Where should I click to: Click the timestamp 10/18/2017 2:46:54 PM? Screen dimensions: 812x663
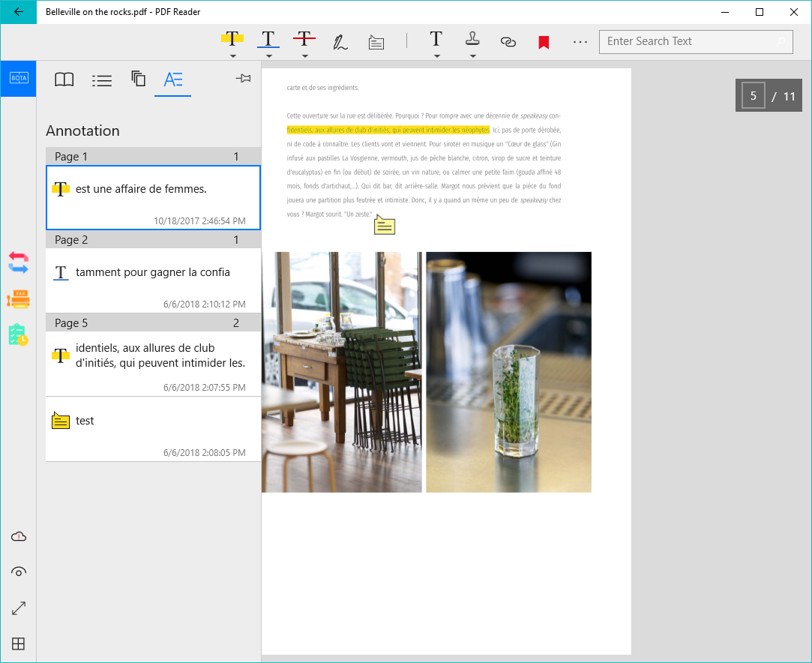coord(200,221)
